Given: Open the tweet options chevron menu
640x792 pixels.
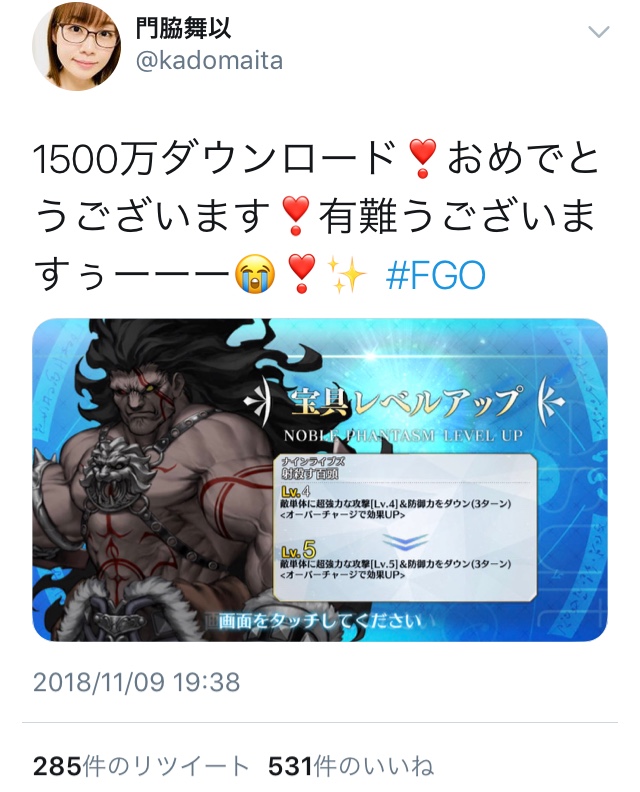Looking at the screenshot, I should pyautogui.click(x=599, y=33).
